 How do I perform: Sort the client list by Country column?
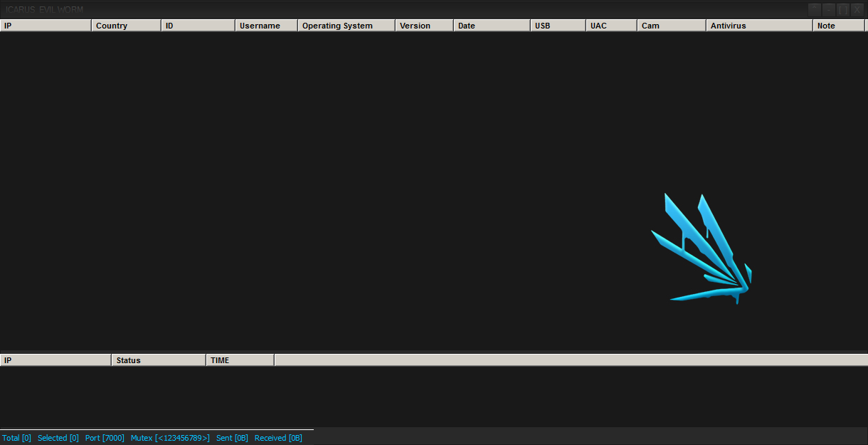click(126, 26)
